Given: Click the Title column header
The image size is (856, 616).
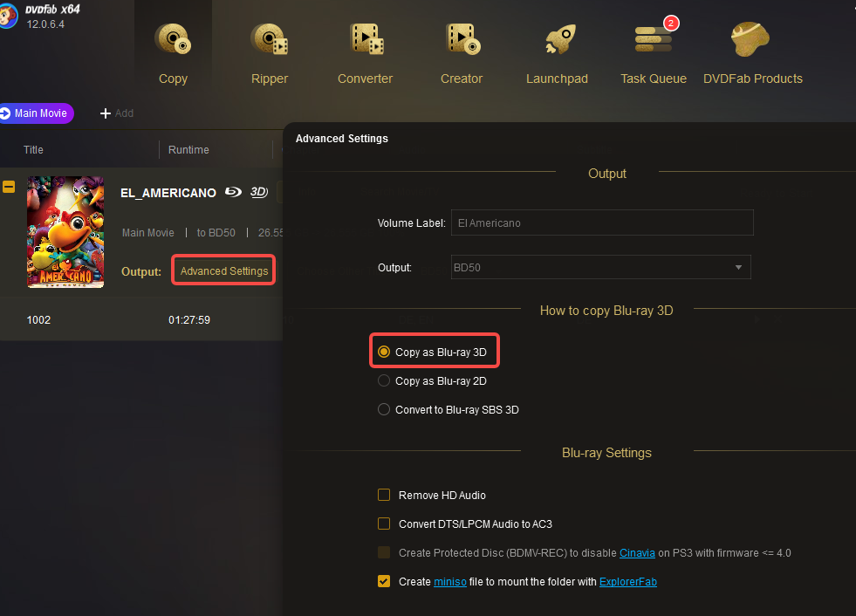Looking at the screenshot, I should tap(33, 149).
